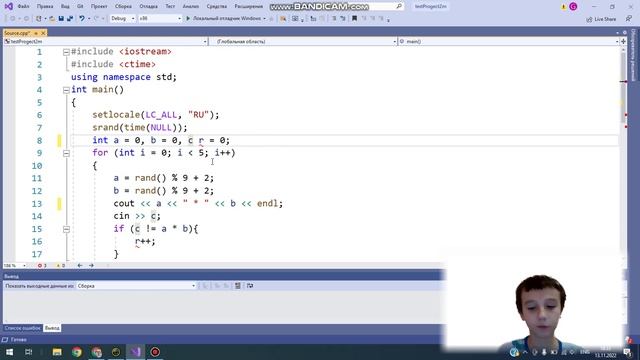Click the clear all output icon
Viewport: 640px width, 360px height.
point(238,286)
